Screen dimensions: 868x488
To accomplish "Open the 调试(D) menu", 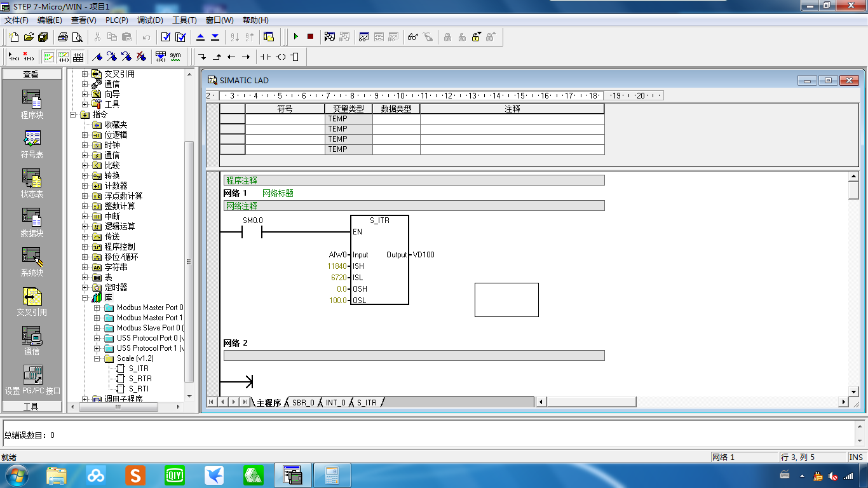I will (x=151, y=20).
